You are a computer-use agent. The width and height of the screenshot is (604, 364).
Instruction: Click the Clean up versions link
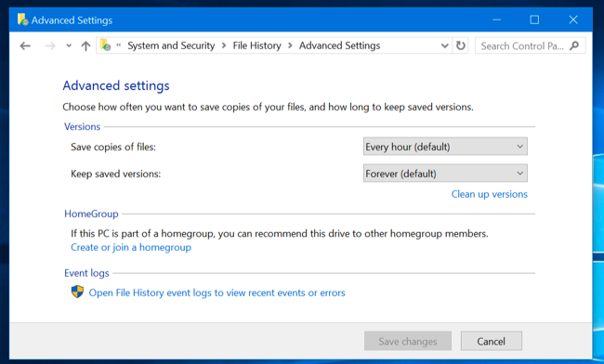[489, 194]
